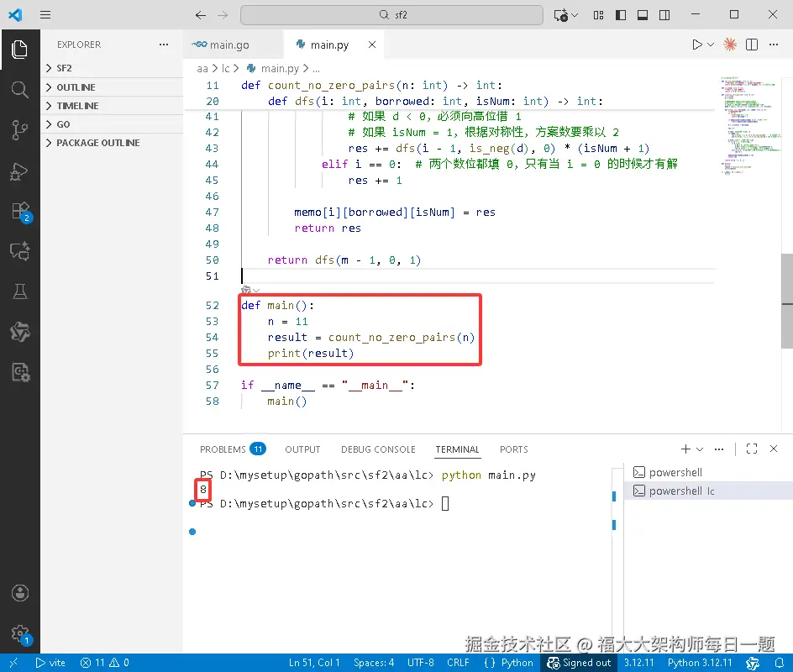Viewport: 793px width, 672px height.
Task: Click the new terminal plus icon
Action: [685, 449]
